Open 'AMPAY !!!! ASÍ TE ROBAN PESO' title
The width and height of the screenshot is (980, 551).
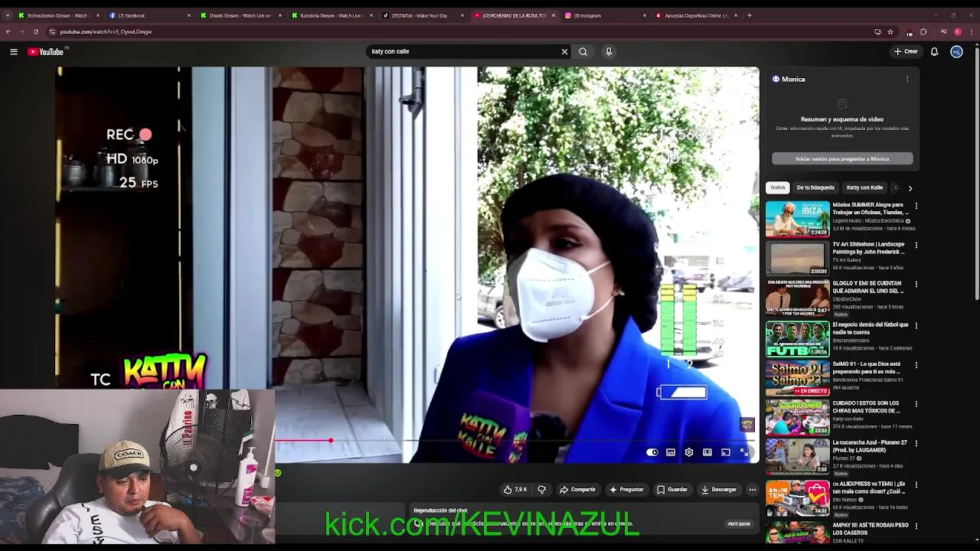pos(871,529)
